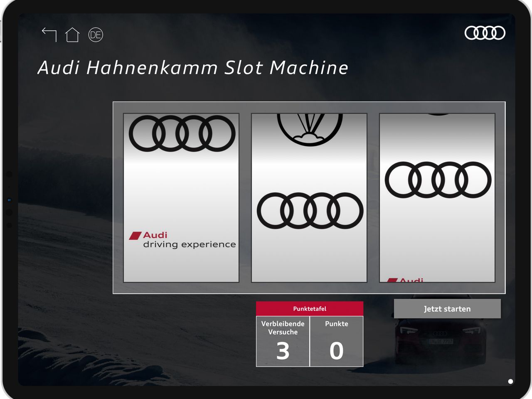Click the Audi rings in the middle reel
The image size is (532, 399).
310,211
